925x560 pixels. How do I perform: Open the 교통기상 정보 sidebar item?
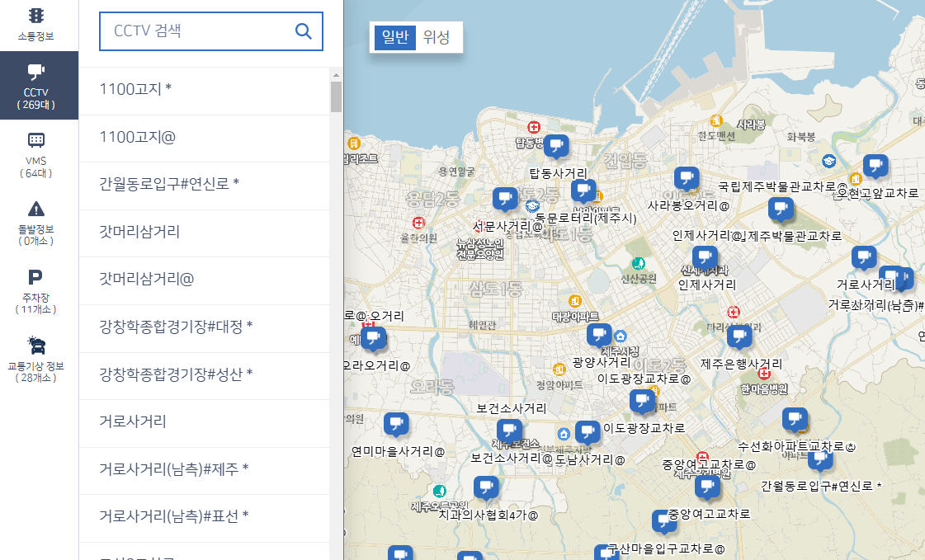coord(36,359)
